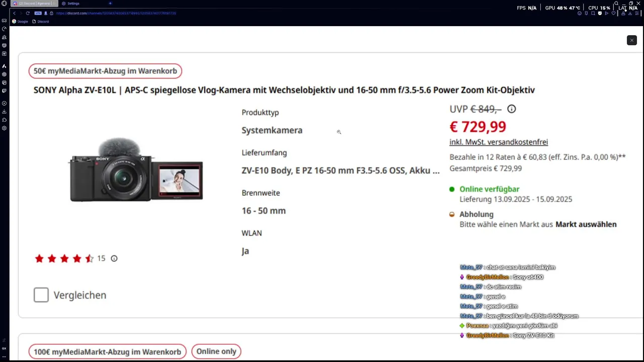This screenshot has width=644, height=362.
Task: Open the Player icon in sidebar
Action: [x=4, y=103]
